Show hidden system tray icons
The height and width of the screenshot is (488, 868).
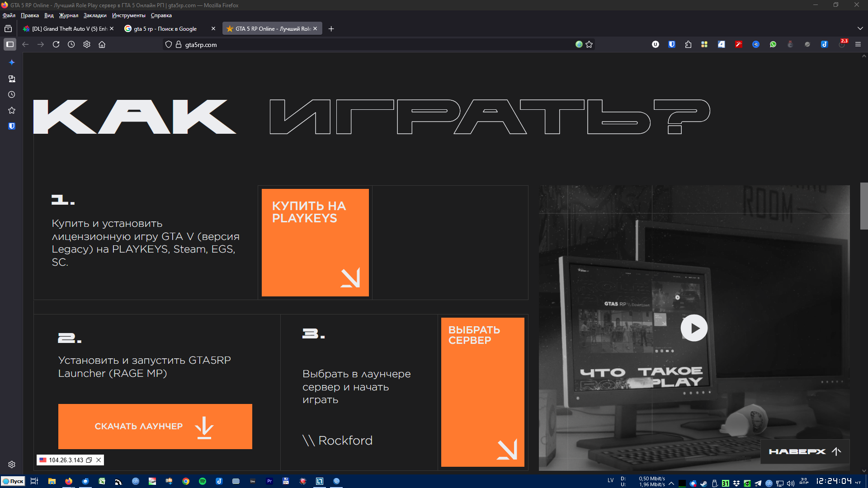click(671, 483)
